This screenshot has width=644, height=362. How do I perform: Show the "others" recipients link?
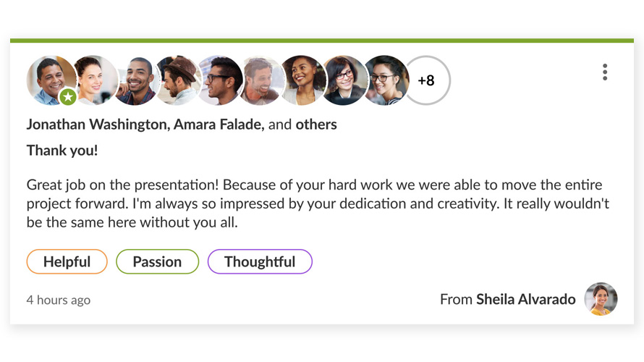click(x=316, y=125)
